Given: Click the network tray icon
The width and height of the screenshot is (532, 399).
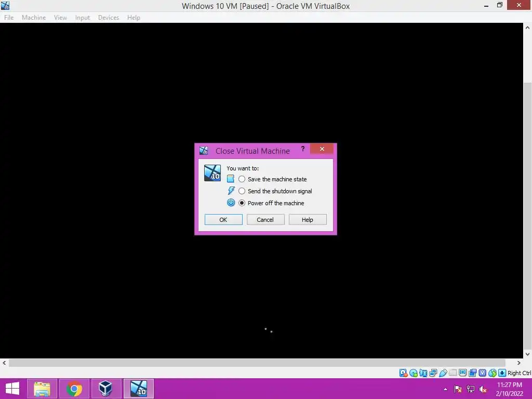Looking at the screenshot, I should 471,389.
